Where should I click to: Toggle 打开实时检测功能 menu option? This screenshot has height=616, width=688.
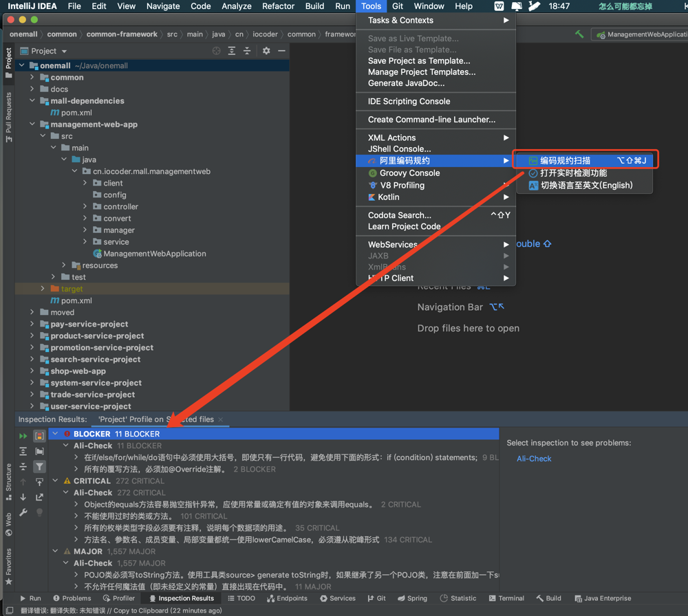[x=585, y=173]
